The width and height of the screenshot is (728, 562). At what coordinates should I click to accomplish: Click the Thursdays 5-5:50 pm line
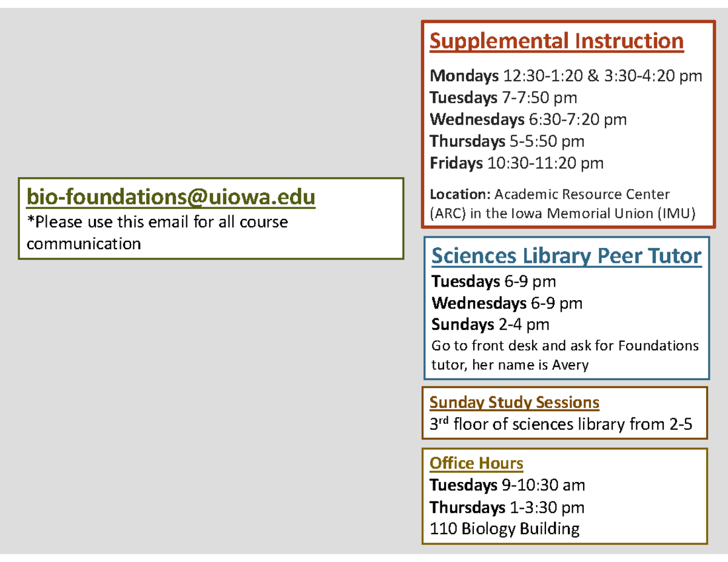507,141
